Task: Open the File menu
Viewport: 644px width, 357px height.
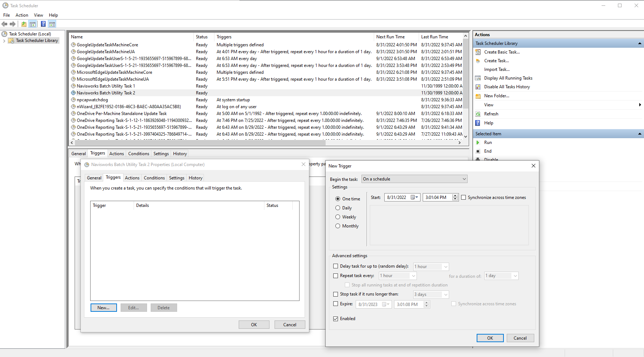Action: pos(7,15)
